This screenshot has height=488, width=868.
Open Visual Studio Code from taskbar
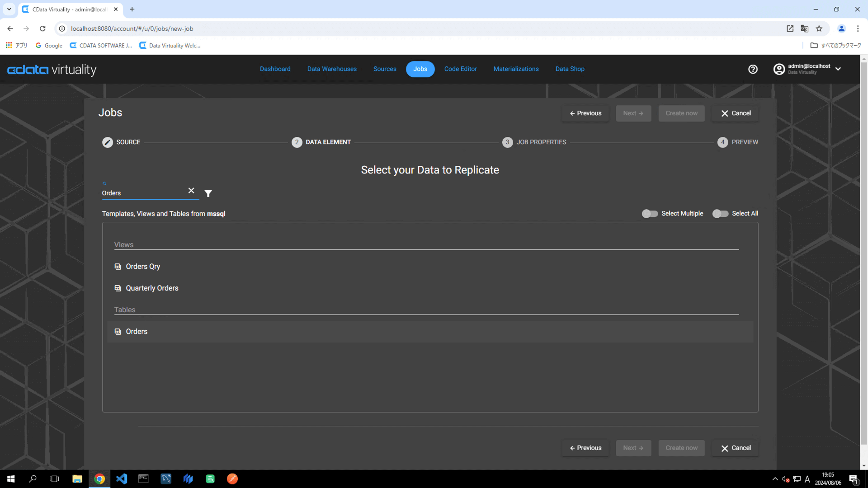(x=122, y=479)
